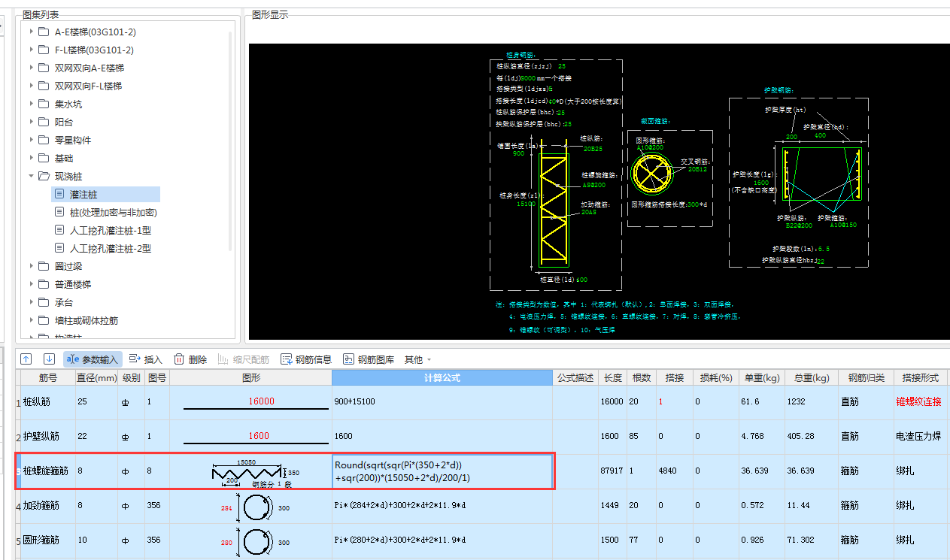
Task: Click the 钢筋归类 column header
Action: pyautogui.click(x=865, y=378)
